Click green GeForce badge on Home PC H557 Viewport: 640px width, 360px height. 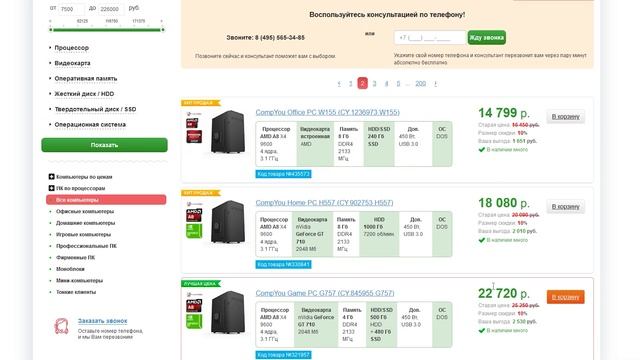(x=194, y=231)
